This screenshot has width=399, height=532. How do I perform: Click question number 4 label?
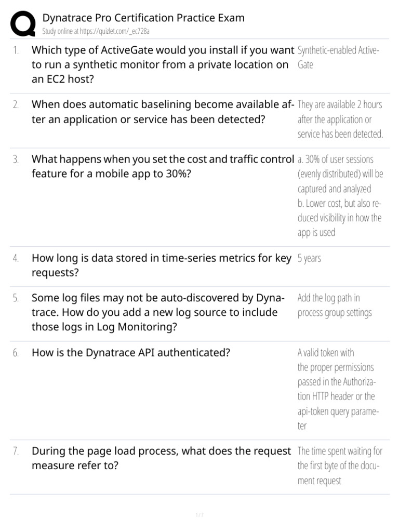pos(16,258)
